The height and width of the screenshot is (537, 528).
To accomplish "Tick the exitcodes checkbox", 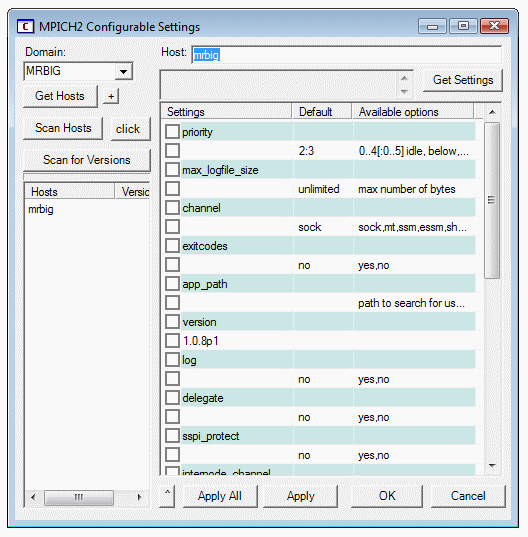I will pos(172,246).
